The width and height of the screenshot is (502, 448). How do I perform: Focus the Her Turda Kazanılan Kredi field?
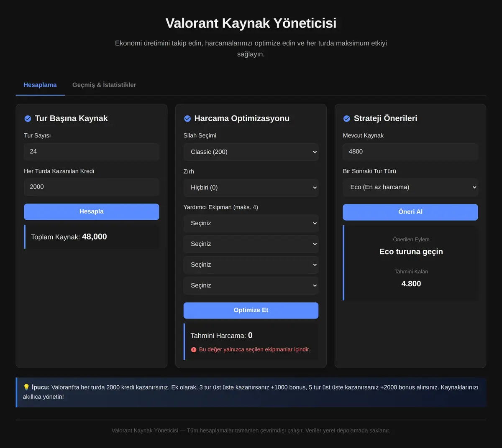[x=92, y=187]
